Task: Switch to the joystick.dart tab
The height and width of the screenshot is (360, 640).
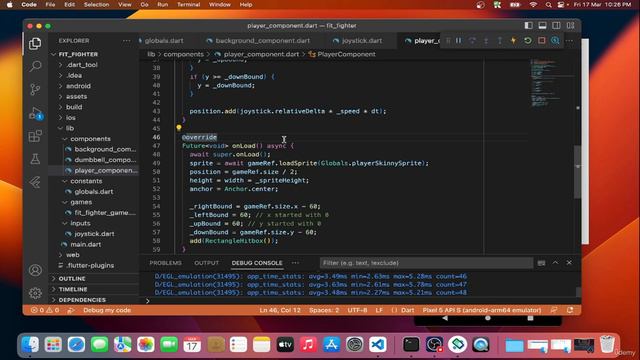Action: click(x=362, y=40)
